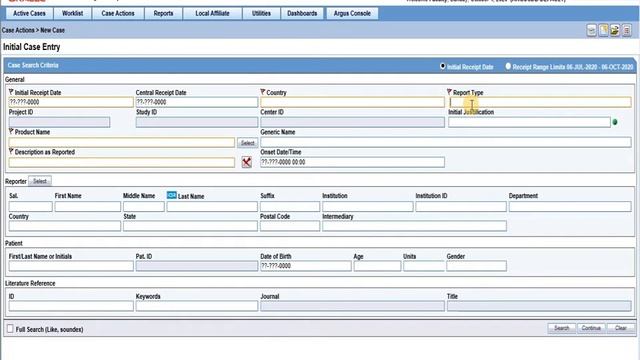Open the Local Affiliate menu
This screenshot has height=360, width=640.
tap(212, 13)
